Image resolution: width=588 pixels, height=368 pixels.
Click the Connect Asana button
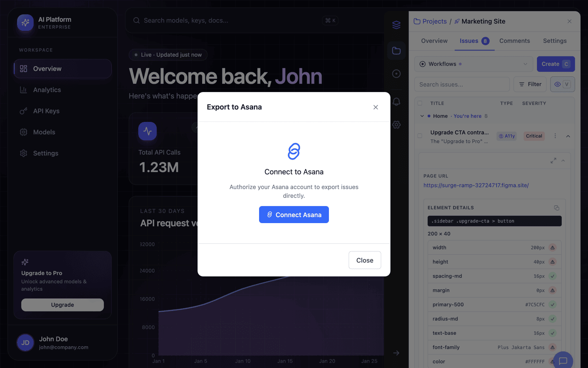(294, 215)
